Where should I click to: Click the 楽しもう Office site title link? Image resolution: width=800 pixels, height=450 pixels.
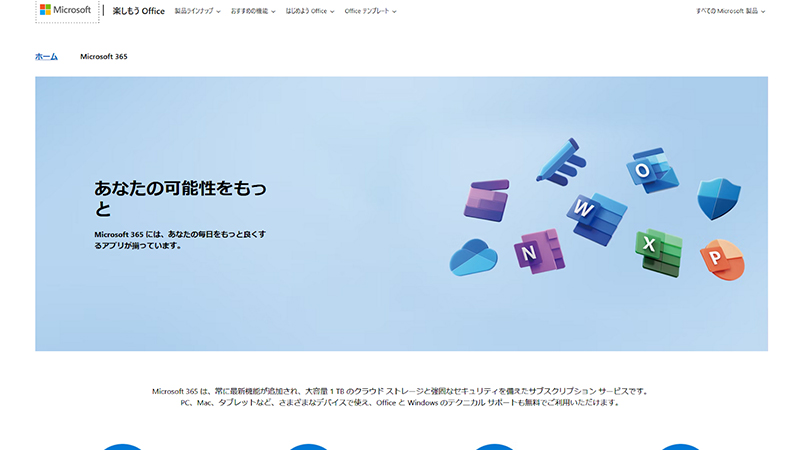tap(138, 12)
